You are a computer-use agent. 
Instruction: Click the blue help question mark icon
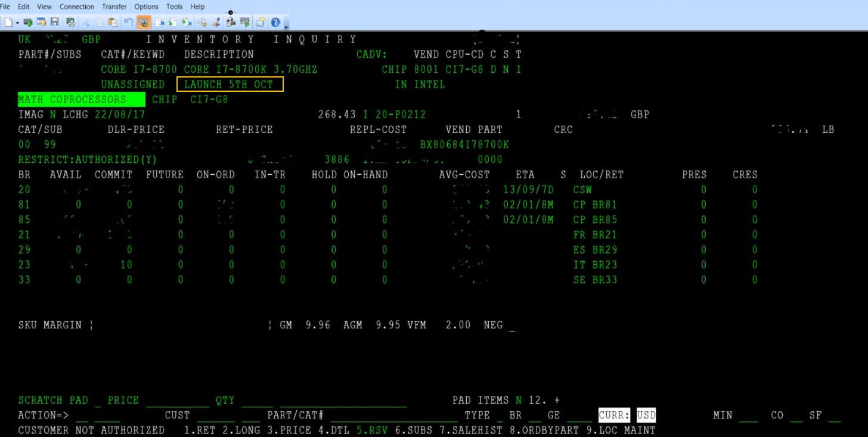(x=275, y=22)
